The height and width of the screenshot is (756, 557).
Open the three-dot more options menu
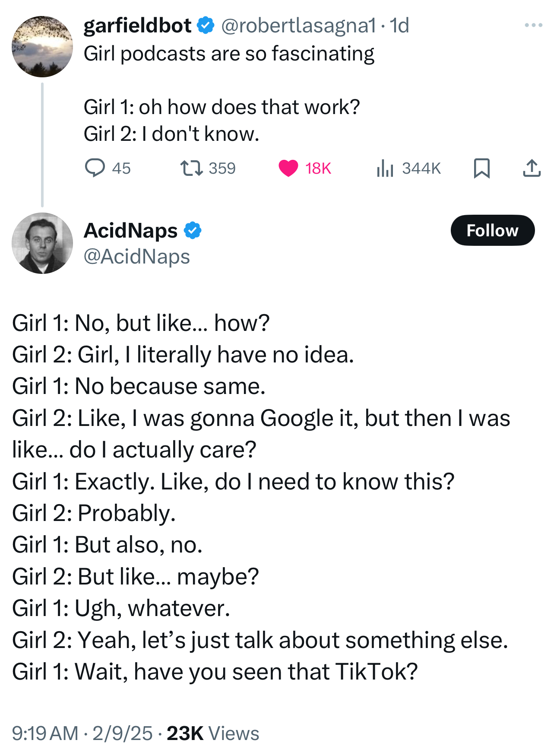pos(534,25)
